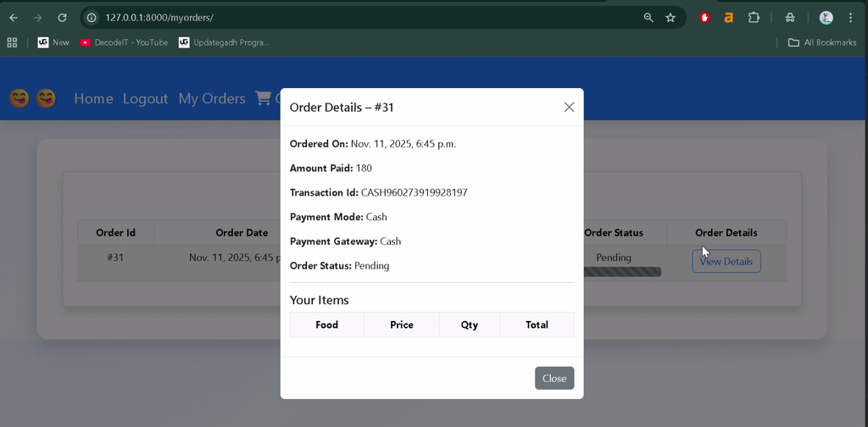Image resolution: width=868 pixels, height=427 pixels.
Task: Click Order Status: Pending in modal
Action: [x=339, y=265]
